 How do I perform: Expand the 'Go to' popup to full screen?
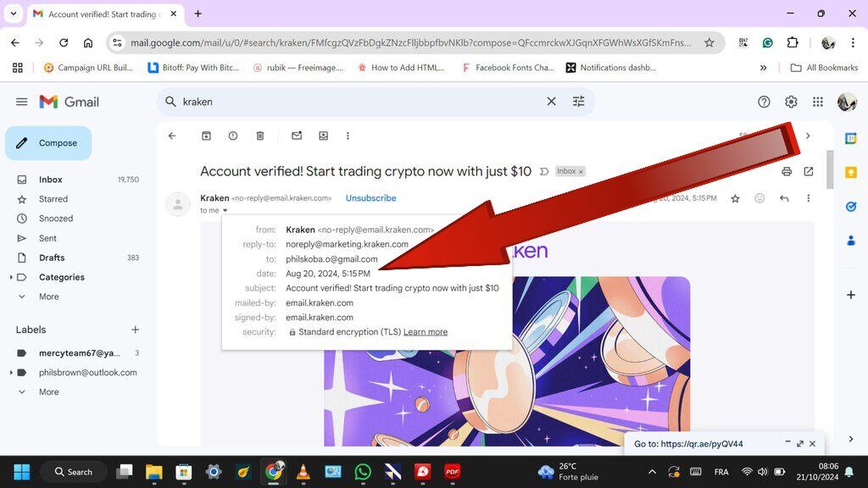point(800,444)
